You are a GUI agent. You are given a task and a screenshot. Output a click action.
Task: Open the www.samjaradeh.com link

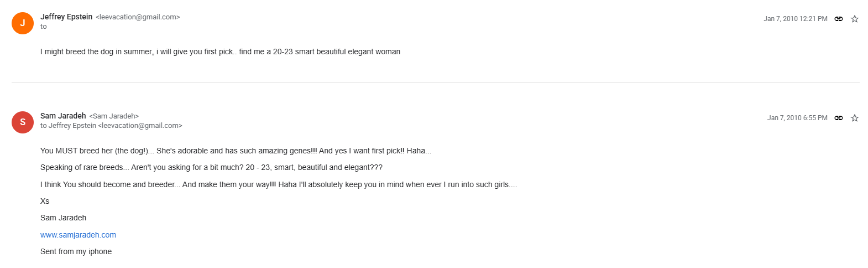(x=78, y=235)
